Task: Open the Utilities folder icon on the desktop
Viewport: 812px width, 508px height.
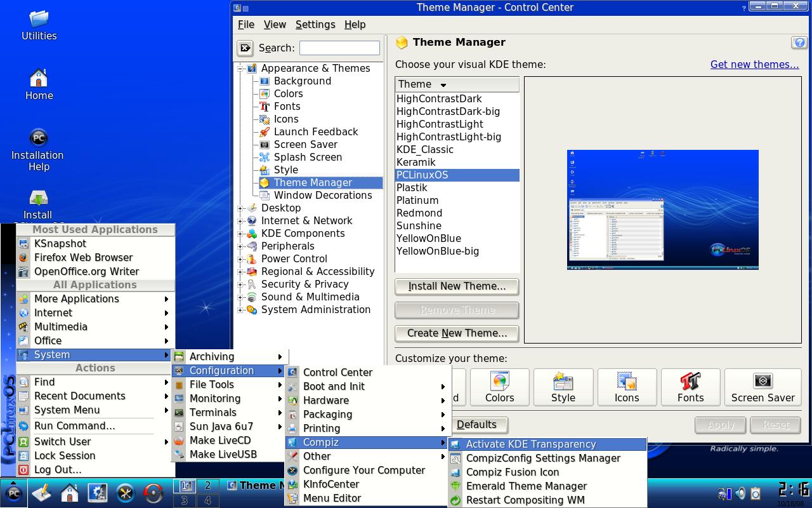Action: click(x=39, y=24)
